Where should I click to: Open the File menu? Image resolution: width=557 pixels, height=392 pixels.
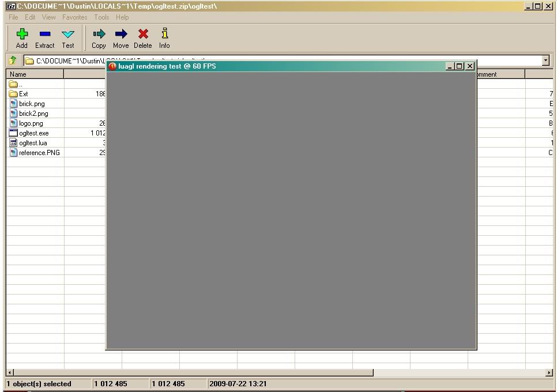pyautogui.click(x=13, y=17)
